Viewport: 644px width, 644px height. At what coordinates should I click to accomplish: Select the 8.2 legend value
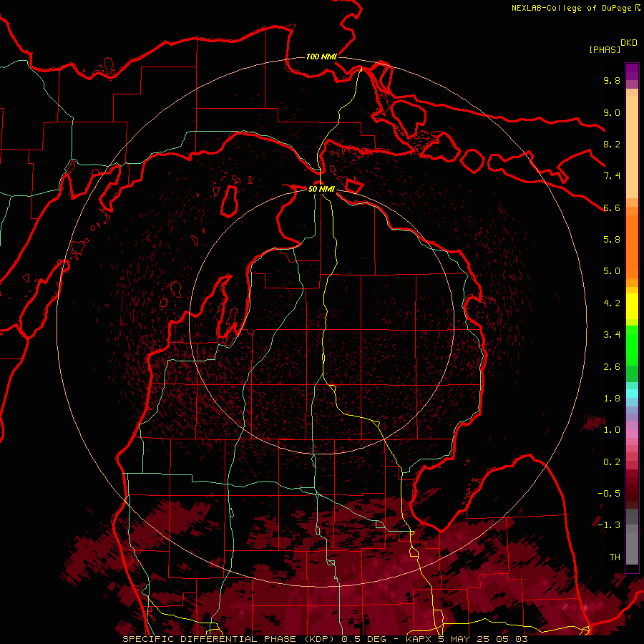[x=612, y=144]
